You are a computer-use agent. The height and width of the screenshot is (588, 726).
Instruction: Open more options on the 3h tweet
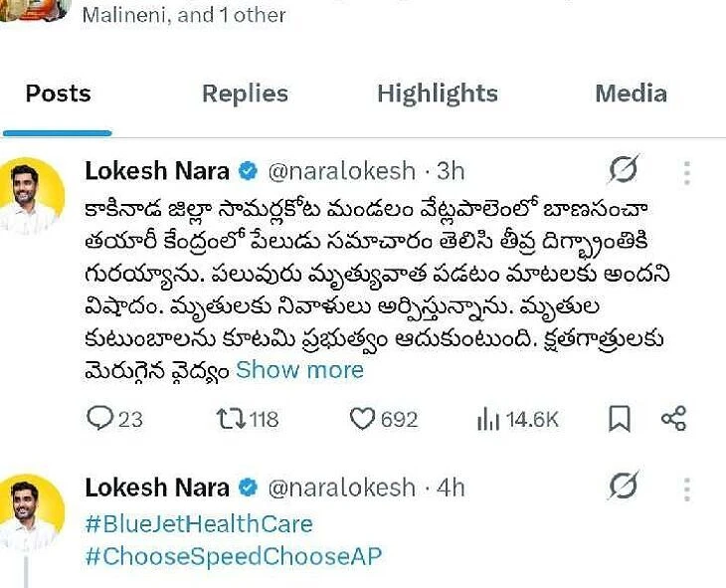point(686,172)
